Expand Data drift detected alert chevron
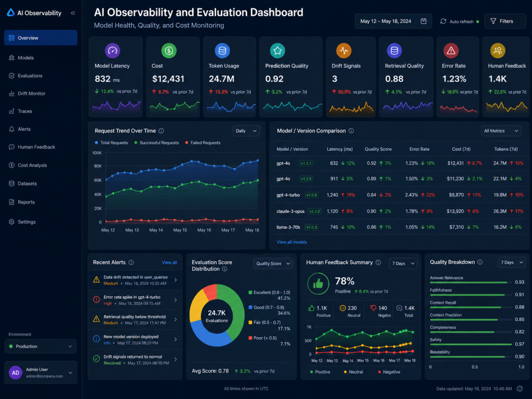The image size is (532, 399). point(176,280)
